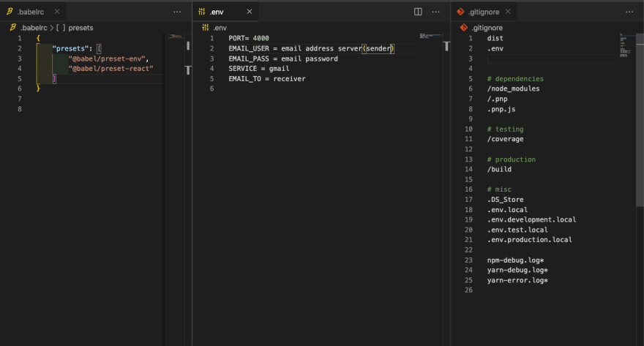Open more actions for .babelrc editor group
This screenshot has height=346, width=644.
(177, 12)
